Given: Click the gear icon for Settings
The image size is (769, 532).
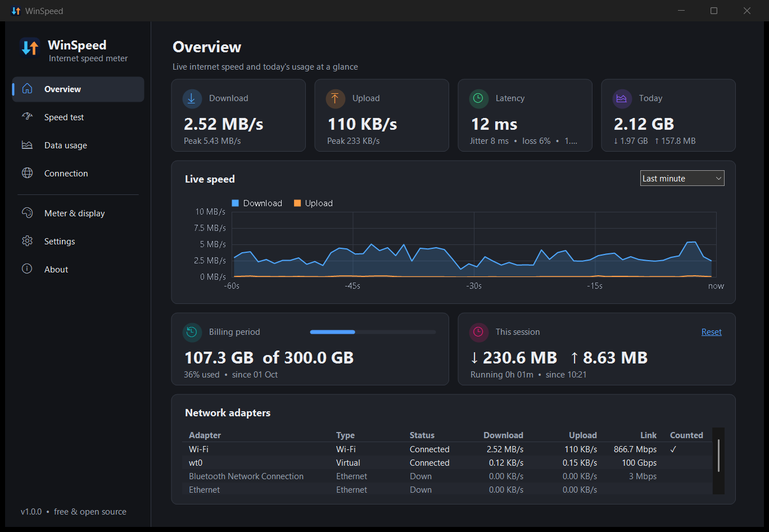Looking at the screenshot, I should point(27,241).
